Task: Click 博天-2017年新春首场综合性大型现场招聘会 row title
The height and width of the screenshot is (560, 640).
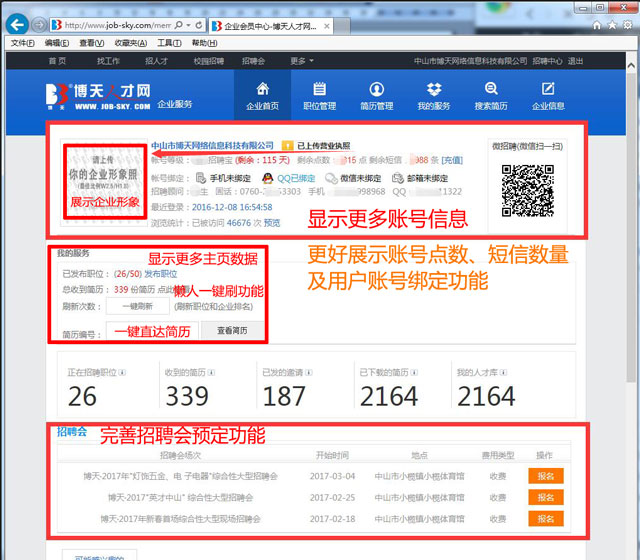Action: coord(180,519)
